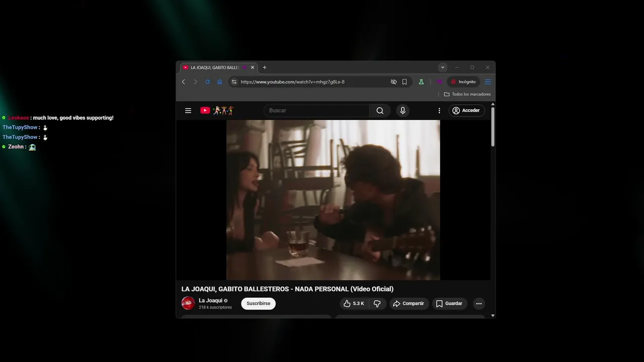
Task: Start voice search with microphone icon
Action: [403, 111]
